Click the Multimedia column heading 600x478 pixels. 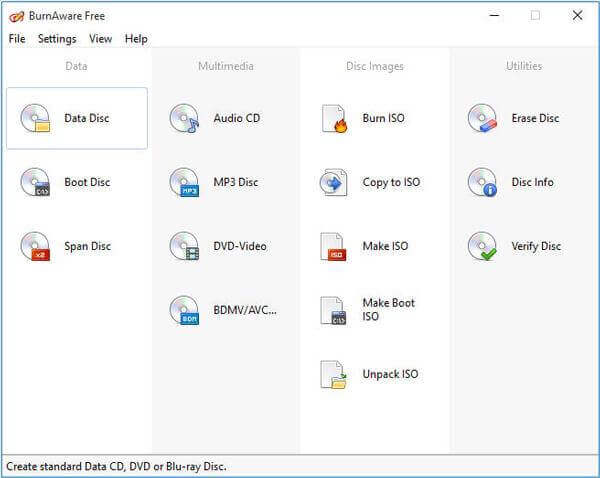tap(226, 66)
